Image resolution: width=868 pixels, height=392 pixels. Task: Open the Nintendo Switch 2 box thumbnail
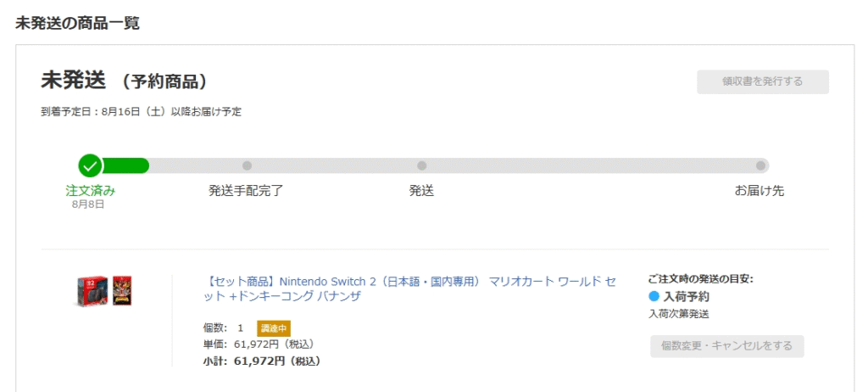coord(93,290)
